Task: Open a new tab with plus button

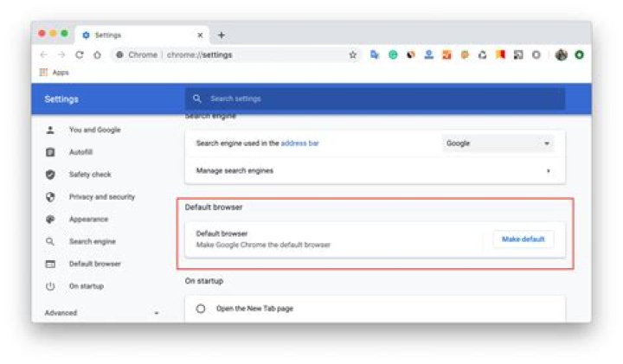Action: pyautogui.click(x=222, y=35)
